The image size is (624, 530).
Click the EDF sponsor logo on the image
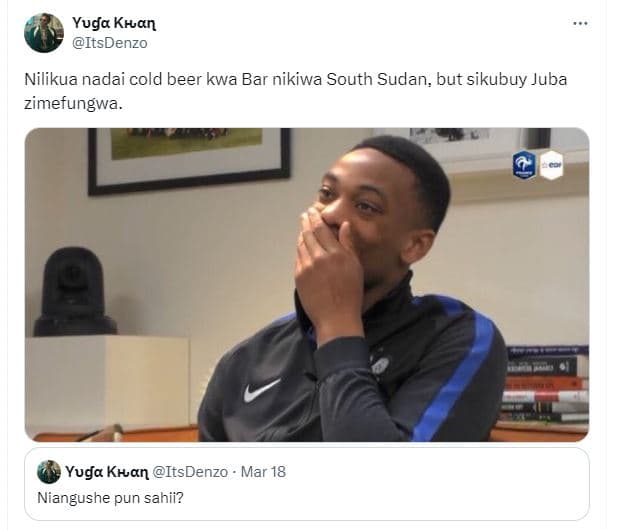552,164
